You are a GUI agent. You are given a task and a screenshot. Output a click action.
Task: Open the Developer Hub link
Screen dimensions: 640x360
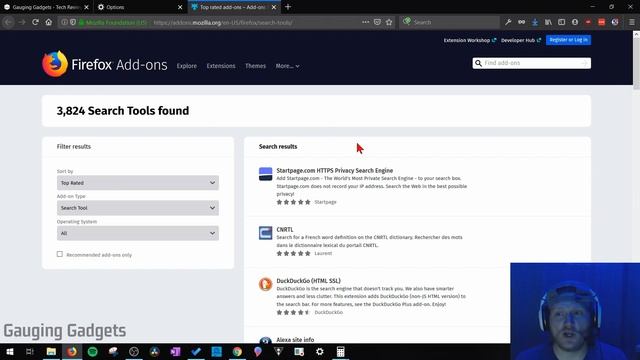(521, 40)
